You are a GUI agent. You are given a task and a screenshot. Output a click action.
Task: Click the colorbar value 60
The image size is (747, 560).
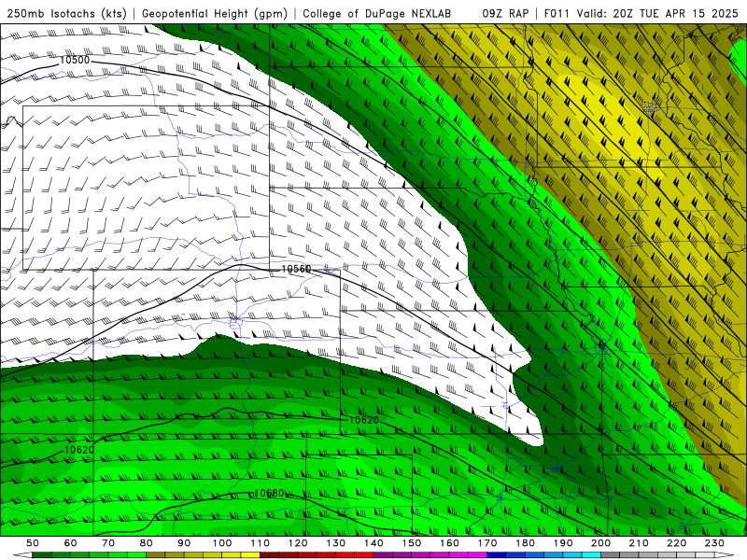pos(70,543)
